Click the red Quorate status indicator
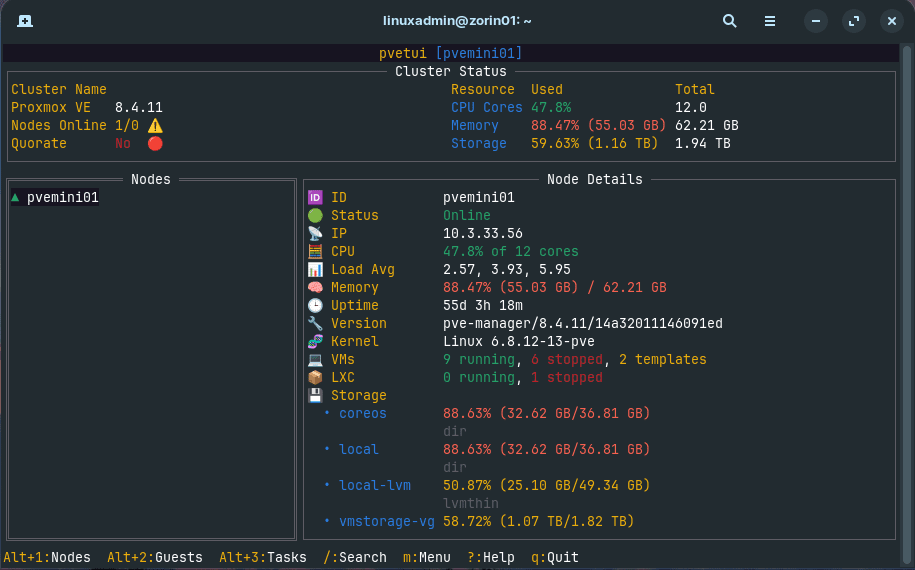This screenshot has width=915, height=570. 155,144
